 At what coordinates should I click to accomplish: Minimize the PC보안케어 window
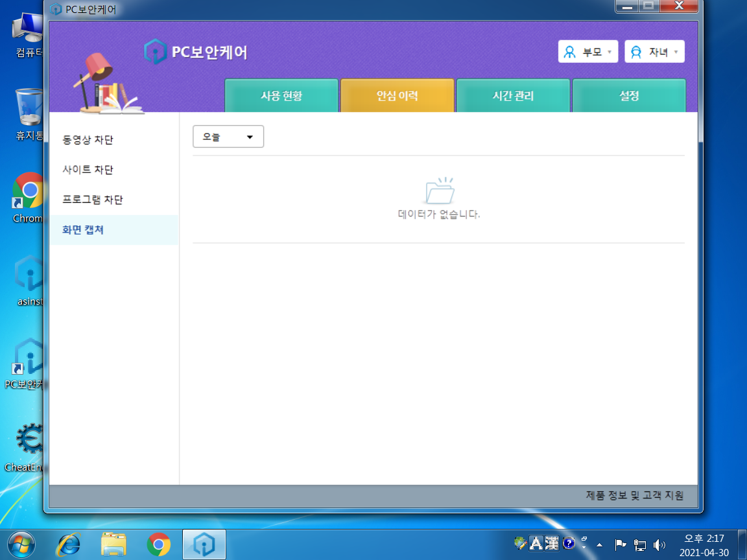(x=627, y=6)
